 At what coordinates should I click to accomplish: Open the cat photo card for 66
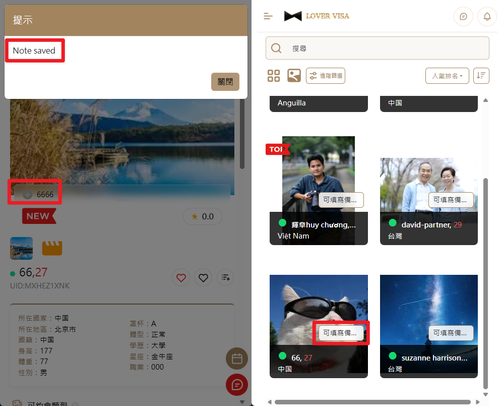(x=319, y=310)
